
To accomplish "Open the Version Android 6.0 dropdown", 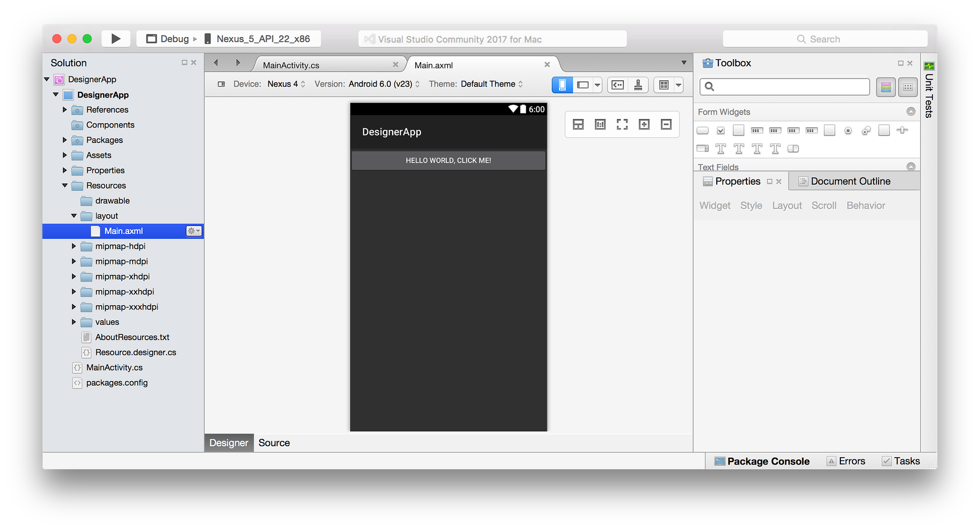I will (384, 84).
